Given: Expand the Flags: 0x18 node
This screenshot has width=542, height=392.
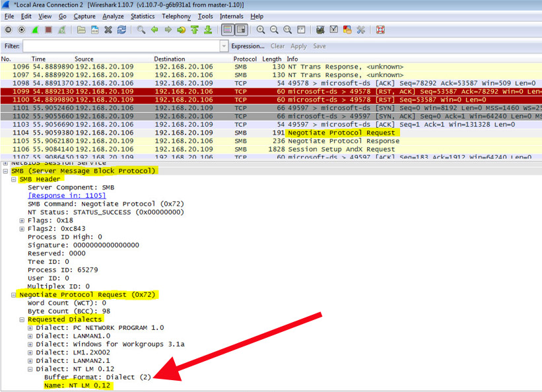Looking at the screenshot, I should 22,220.
